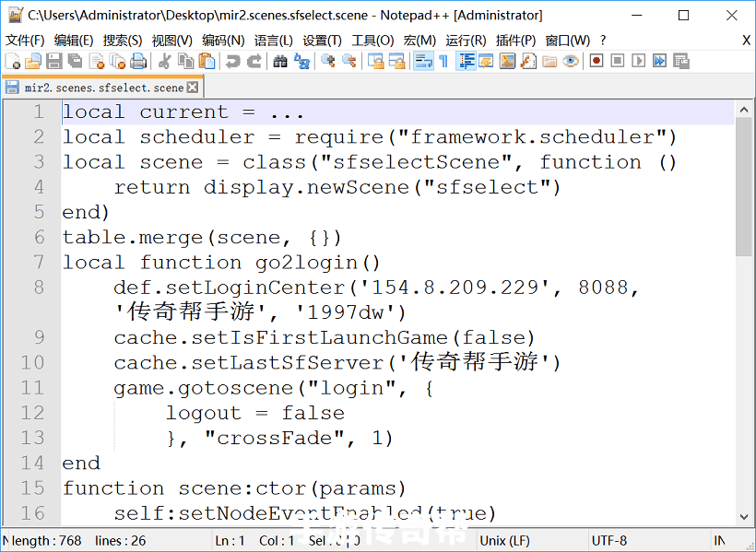Close the mir2.scenes.sfselect.scene tab
Viewport: 756px width, 552px height.
point(193,88)
